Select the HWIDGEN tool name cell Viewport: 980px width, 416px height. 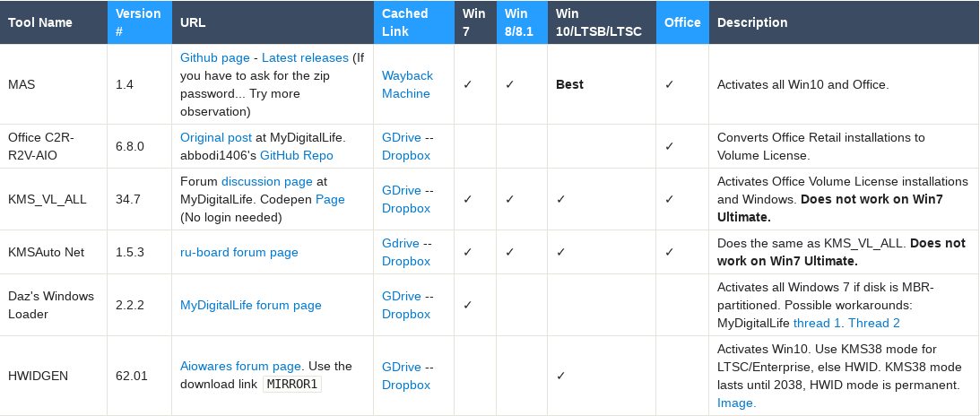click(x=54, y=376)
